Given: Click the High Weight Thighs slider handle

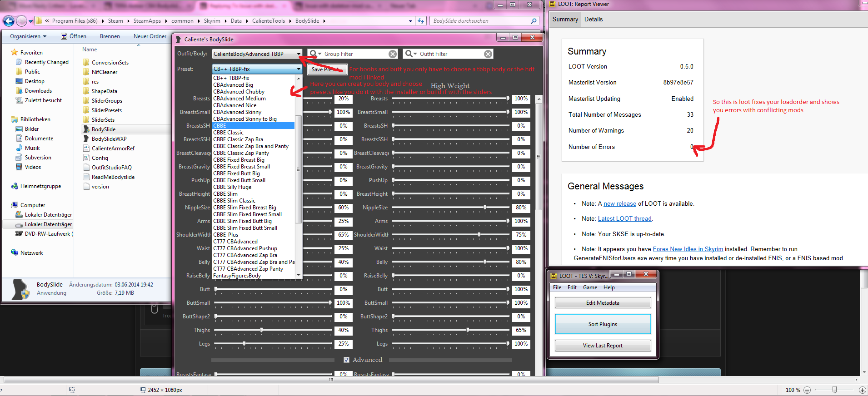Looking at the screenshot, I should click(x=468, y=330).
